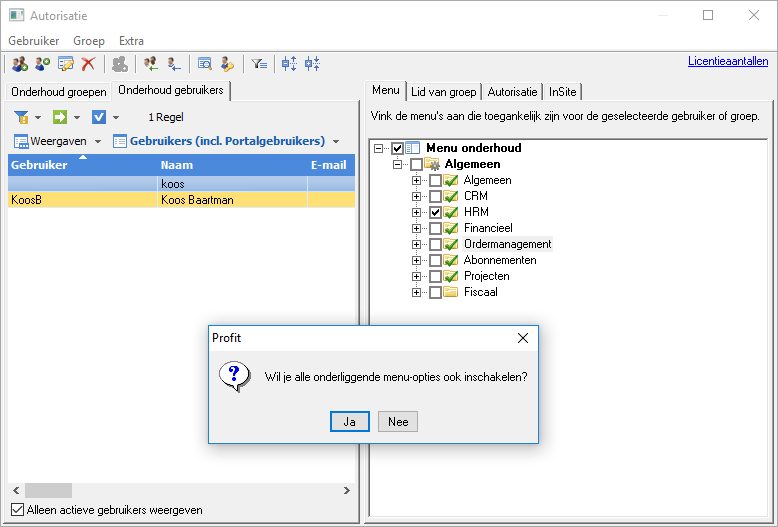Collapse the Menu onderhoud tree root

pos(379,148)
